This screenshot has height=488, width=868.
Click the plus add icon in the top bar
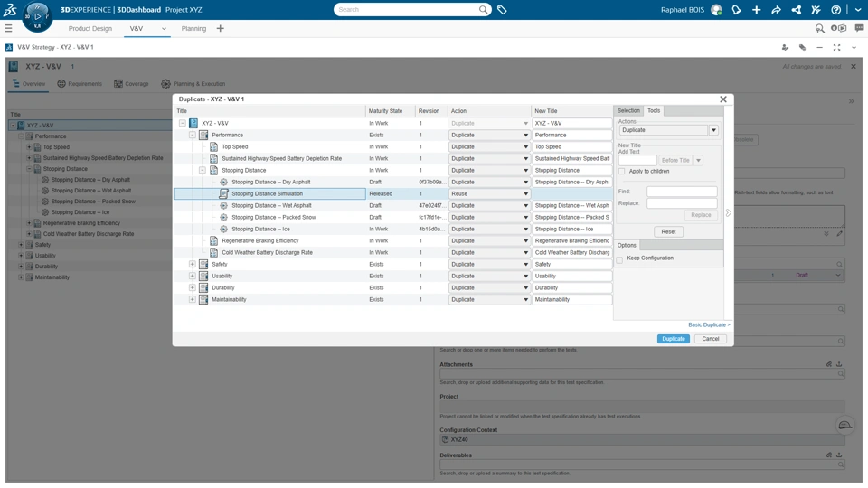756,10
